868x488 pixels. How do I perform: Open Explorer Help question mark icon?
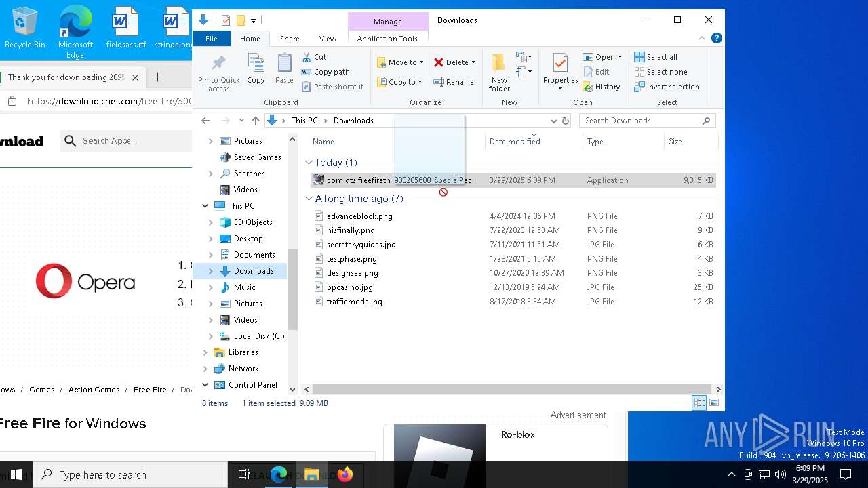point(716,38)
